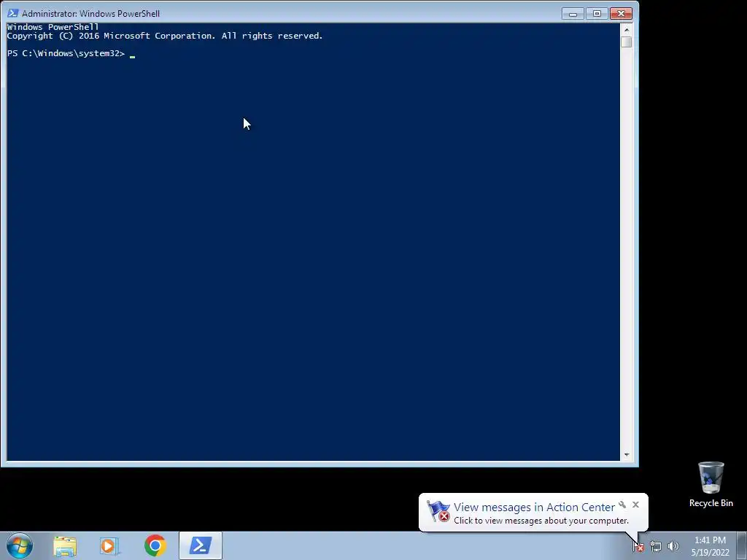
Task: Open the Windows Start menu orb
Action: pos(20,545)
